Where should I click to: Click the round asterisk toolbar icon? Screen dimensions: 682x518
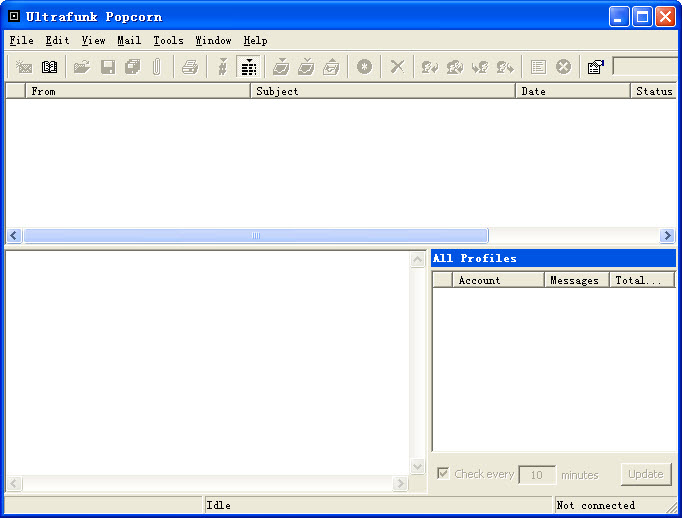(x=364, y=67)
